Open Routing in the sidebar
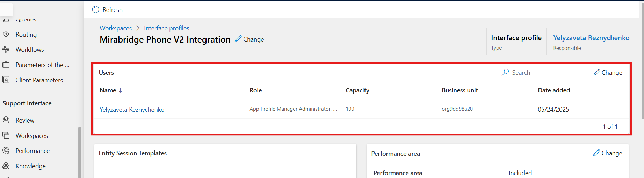Image resolution: width=644 pixels, height=178 pixels. tap(26, 34)
